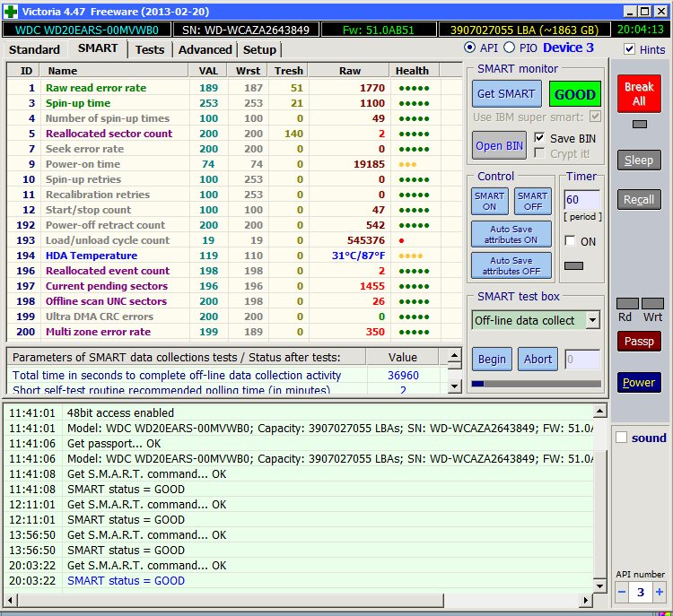673x616 pixels.
Task: Click the Get SMART button
Action: [506, 94]
